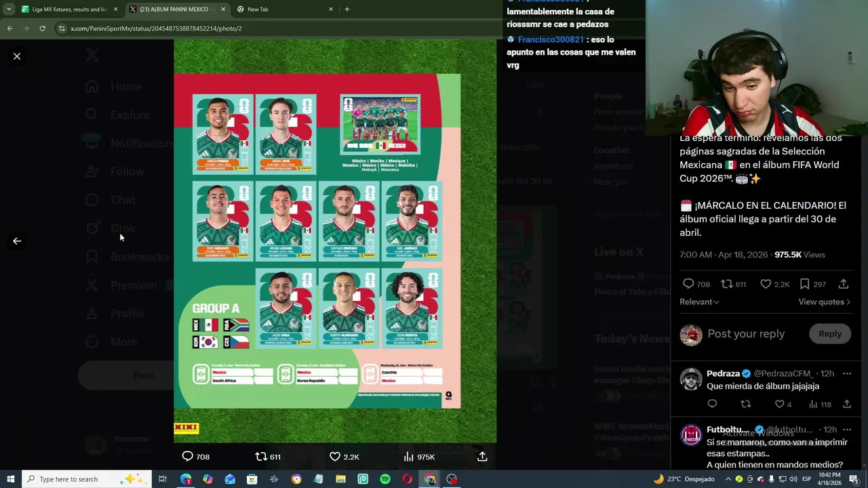This screenshot has height=488, width=868.
Task: Click the reply icon below the photo
Action: point(188,457)
